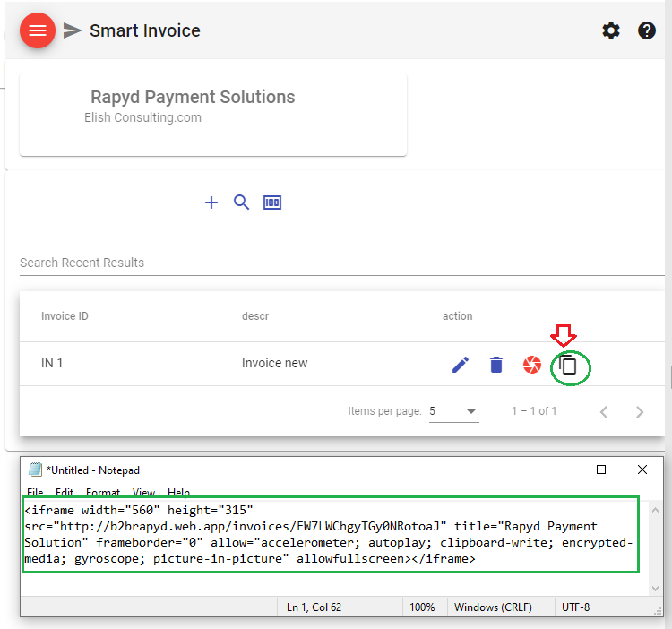Open the help question mark icon
Screen dimensions: 672x629
646,30
